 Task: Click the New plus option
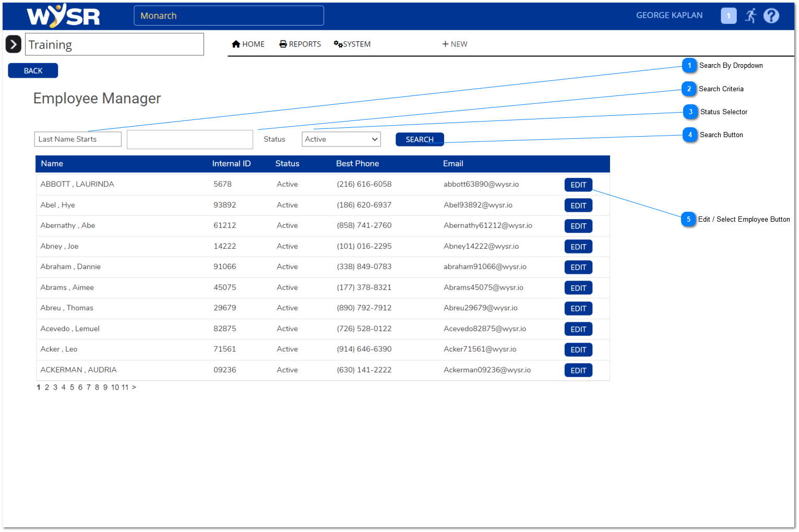(x=455, y=44)
